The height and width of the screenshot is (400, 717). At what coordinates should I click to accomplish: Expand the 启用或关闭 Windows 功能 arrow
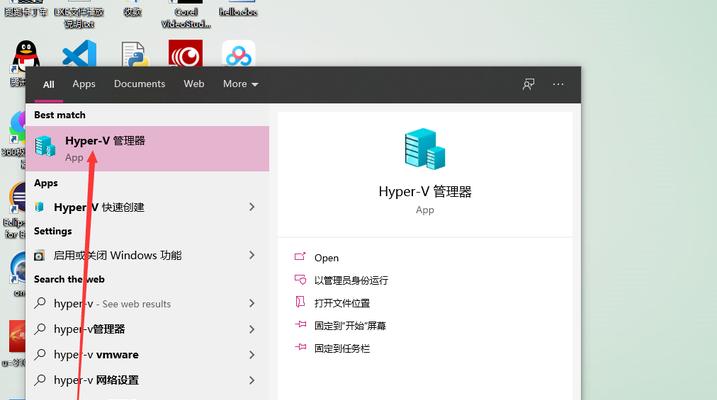(x=252, y=255)
